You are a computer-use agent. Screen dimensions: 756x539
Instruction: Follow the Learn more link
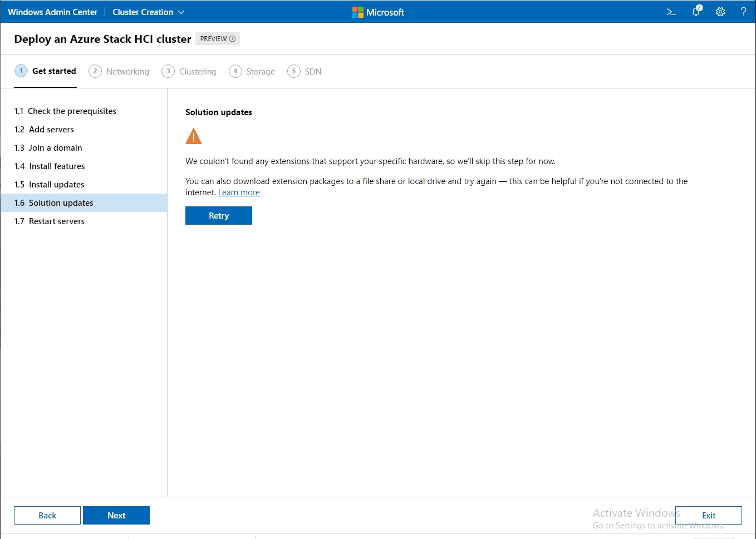click(x=239, y=192)
